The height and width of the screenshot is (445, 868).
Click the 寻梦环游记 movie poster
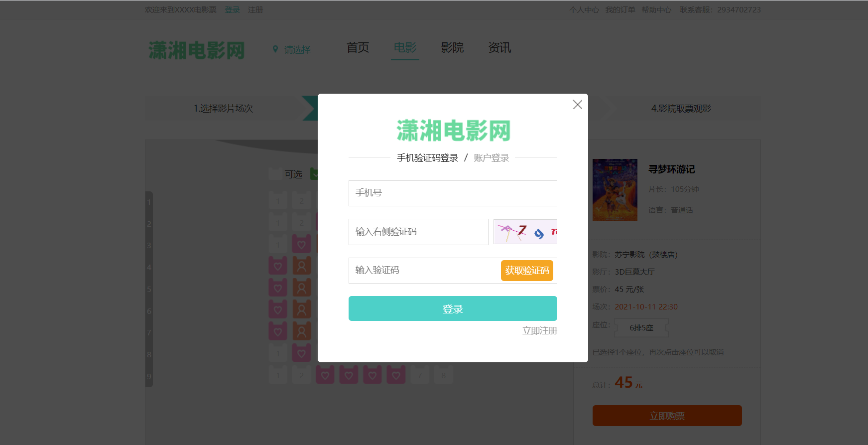615,190
